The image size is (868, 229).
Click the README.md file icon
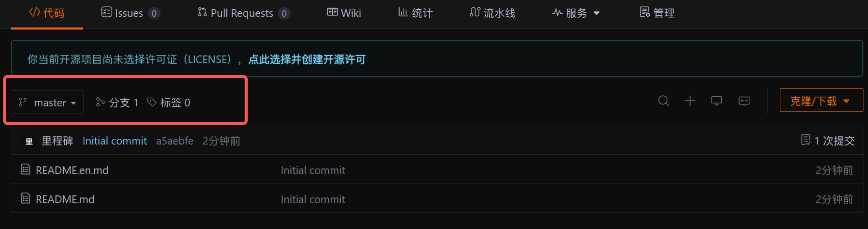(x=26, y=198)
